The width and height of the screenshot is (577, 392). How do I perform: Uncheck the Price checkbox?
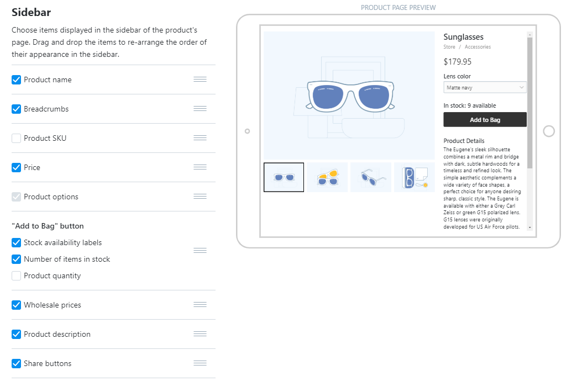(16, 167)
